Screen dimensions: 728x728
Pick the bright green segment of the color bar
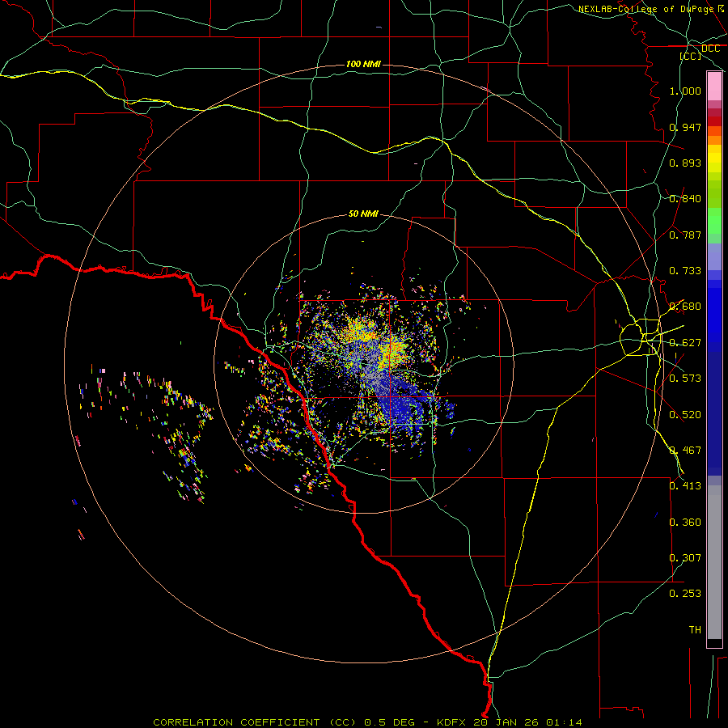tap(714, 221)
